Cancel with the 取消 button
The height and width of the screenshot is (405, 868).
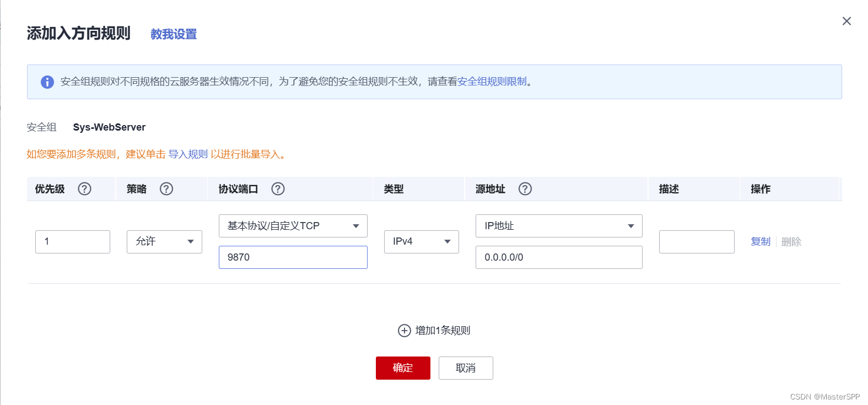click(x=466, y=368)
